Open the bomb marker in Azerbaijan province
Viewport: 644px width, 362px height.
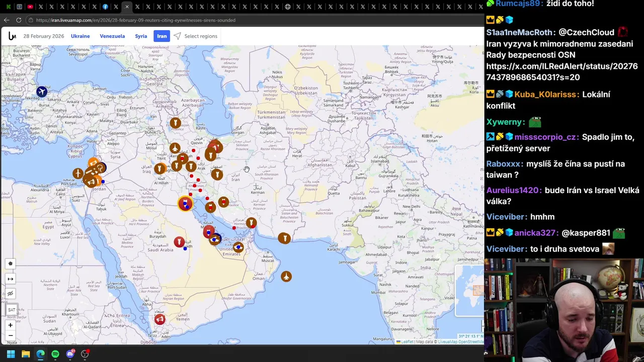[175, 123]
